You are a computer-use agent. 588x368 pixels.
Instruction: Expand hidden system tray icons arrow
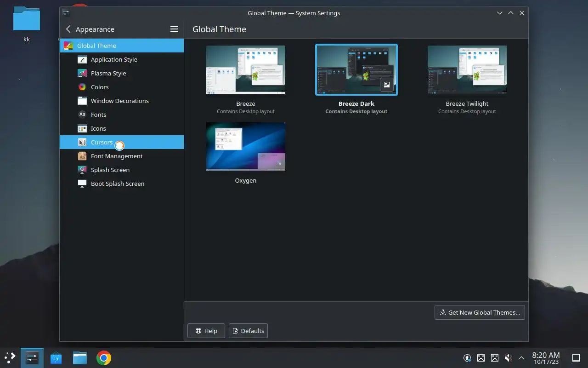coord(521,358)
